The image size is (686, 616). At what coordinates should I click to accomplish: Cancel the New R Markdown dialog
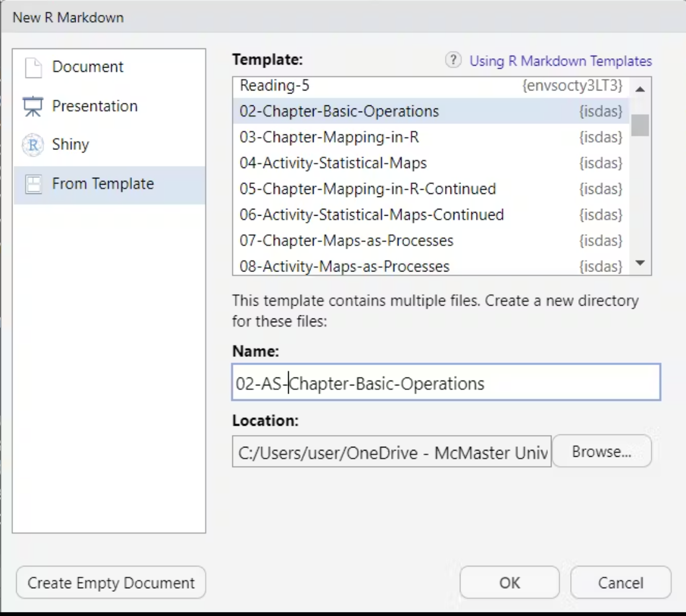point(620,583)
